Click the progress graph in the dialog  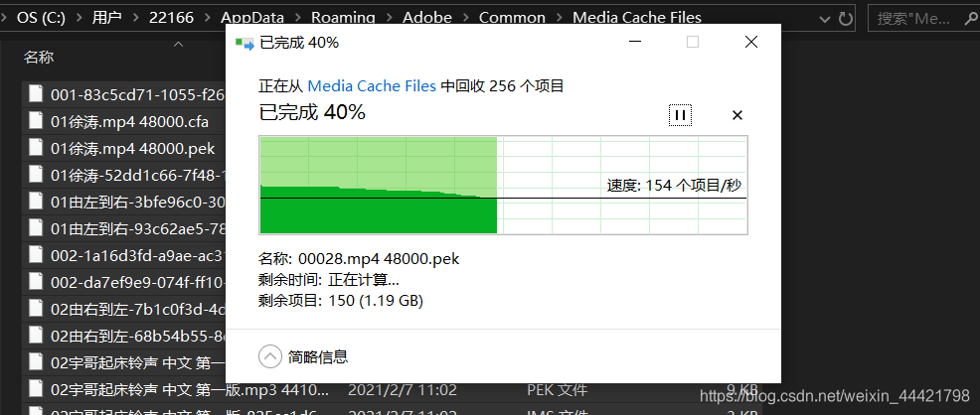[x=503, y=186]
